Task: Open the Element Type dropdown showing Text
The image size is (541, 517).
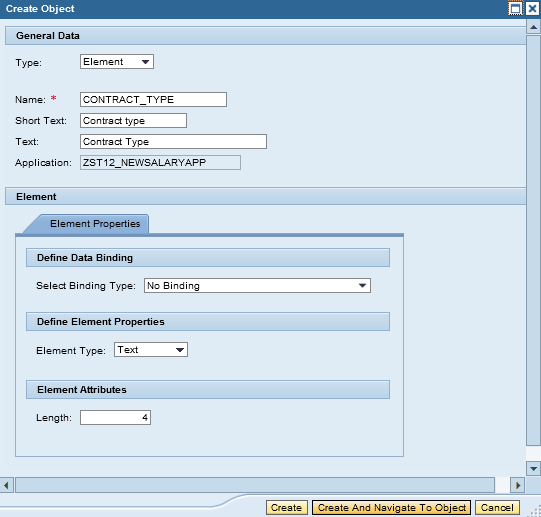Action: coord(151,350)
